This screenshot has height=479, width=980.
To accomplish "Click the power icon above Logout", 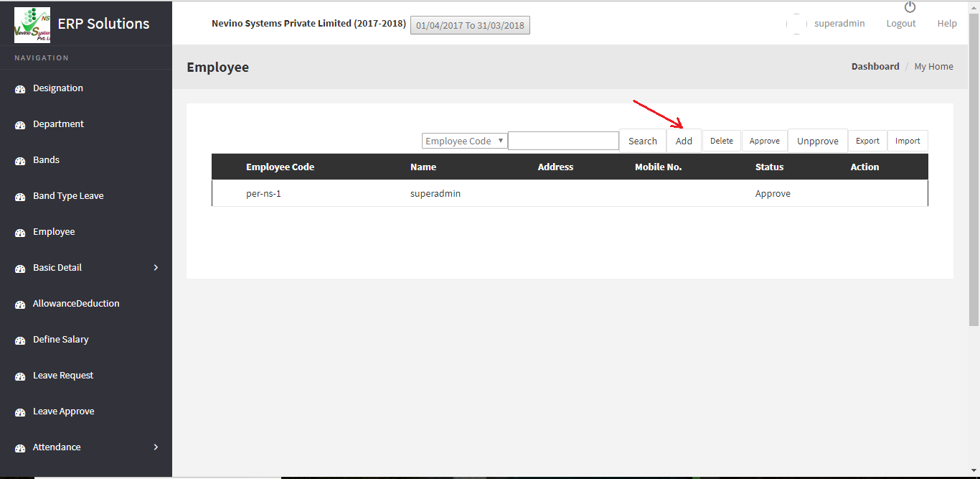I will point(910,7).
